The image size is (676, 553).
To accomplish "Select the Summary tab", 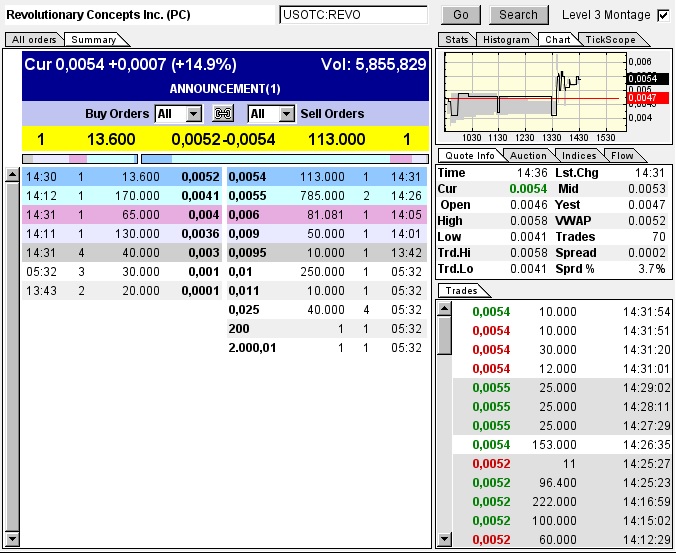I will click(x=94, y=40).
